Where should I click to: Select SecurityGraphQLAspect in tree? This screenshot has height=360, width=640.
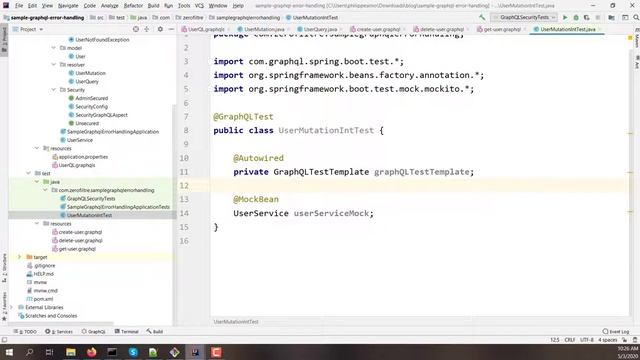coord(101,115)
